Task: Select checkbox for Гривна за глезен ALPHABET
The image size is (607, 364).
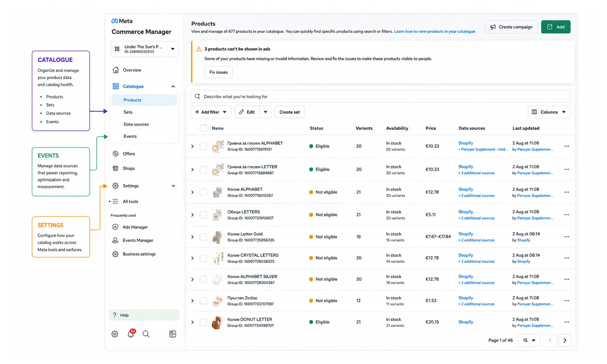Action: tap(203, 146)
